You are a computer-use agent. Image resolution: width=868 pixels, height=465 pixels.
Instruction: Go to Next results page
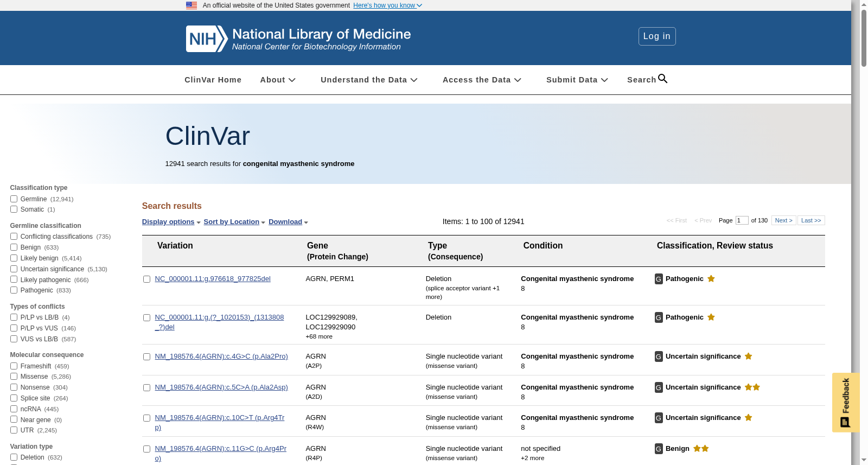pyautogui.click(x=784, y=220)
